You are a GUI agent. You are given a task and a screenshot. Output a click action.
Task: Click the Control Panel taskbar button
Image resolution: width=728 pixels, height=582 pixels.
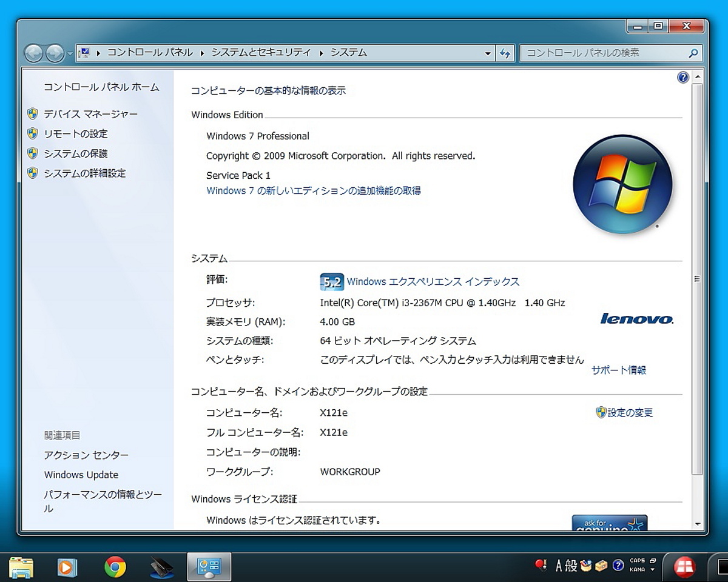(x=209, y=567)
